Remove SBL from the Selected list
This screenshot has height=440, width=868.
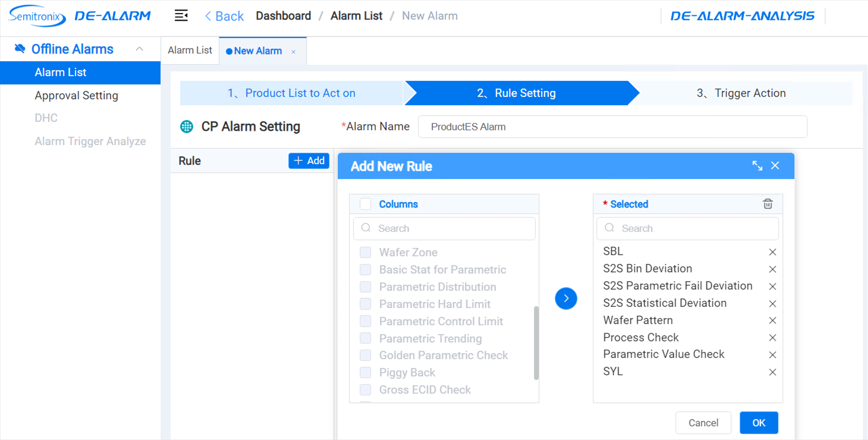772,252
